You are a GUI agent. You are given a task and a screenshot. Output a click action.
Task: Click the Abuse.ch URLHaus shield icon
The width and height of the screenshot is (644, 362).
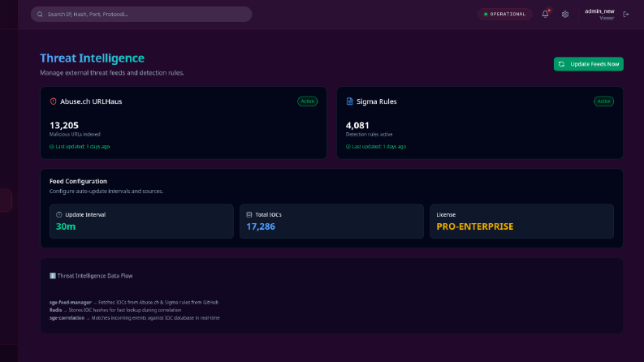53,101
